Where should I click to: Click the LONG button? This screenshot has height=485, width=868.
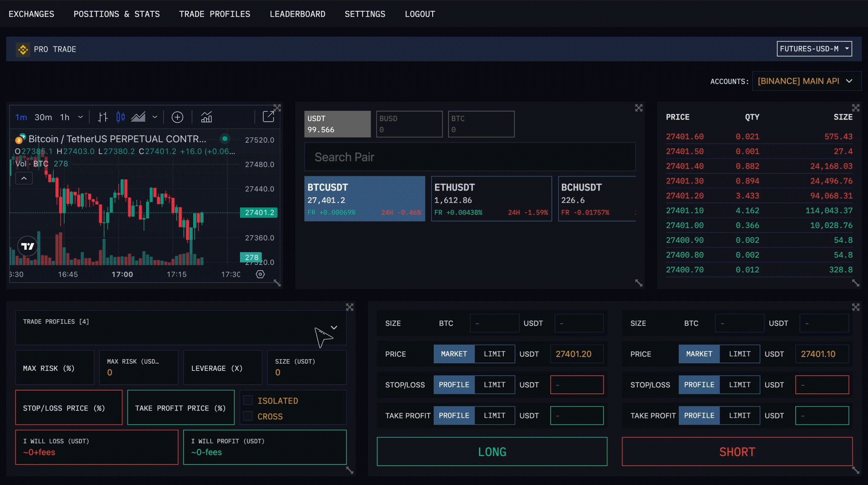492,452
